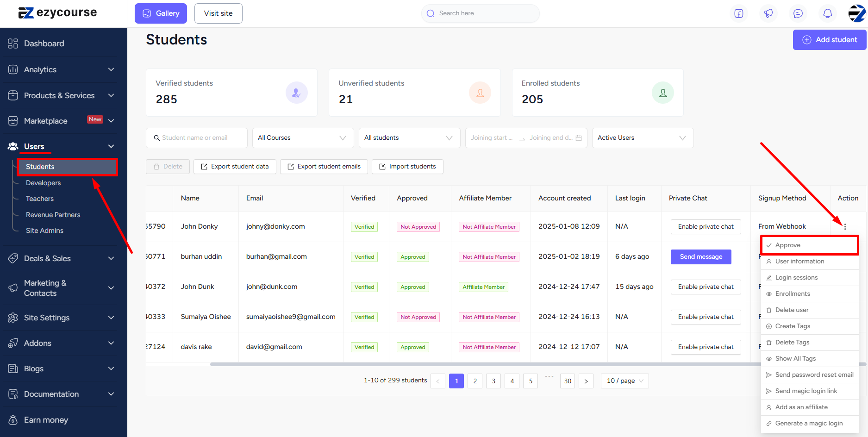
Task: Select Send password reset email
Action: pyautogui.click(x=810, y=375)
